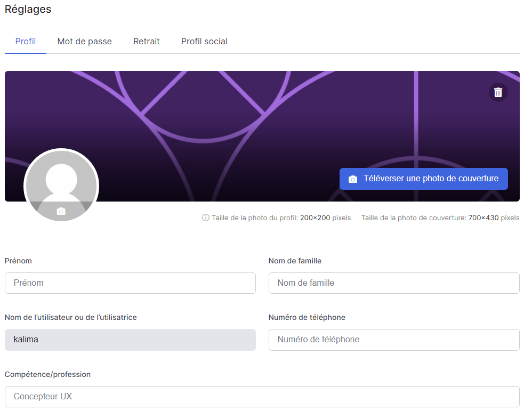Click the camera icon on profile avatar
Image resolution: width=532 pixels, height=410 pixels.
[61, 212]
